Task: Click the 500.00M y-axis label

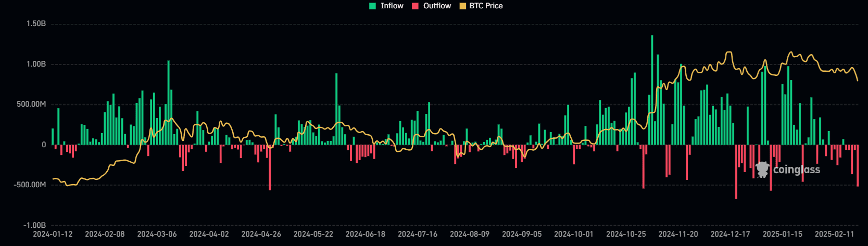Action: [31, 105]
